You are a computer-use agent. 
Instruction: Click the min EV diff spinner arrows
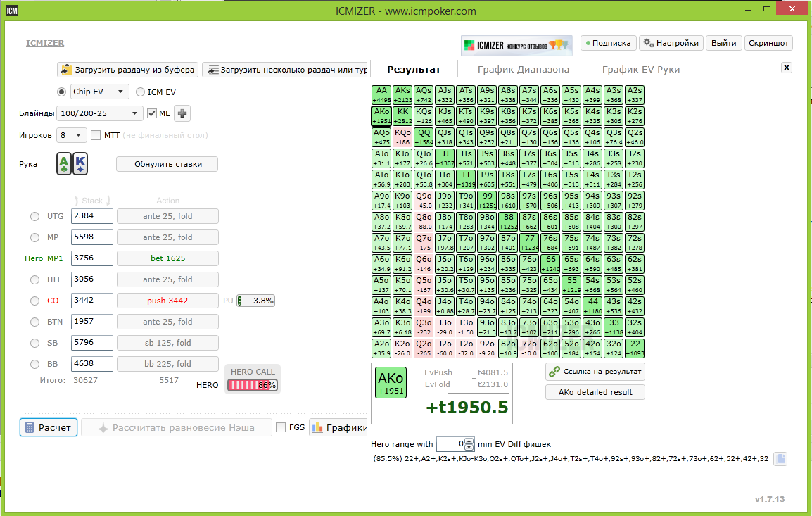[x=469, y=444]
